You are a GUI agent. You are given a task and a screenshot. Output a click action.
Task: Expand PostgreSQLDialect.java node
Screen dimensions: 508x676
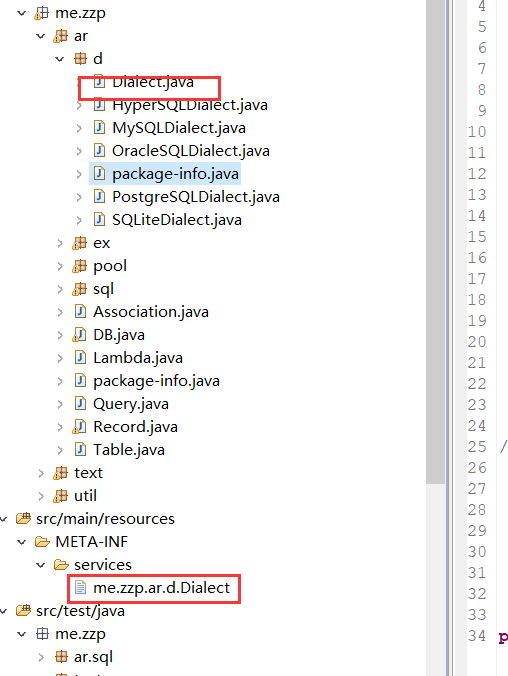point(79,197)
